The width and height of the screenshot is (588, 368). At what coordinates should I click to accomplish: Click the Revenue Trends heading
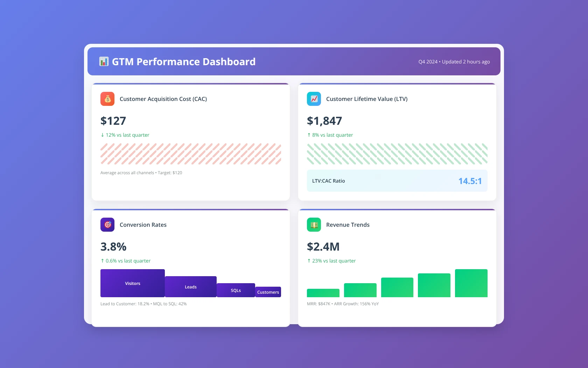348,225
